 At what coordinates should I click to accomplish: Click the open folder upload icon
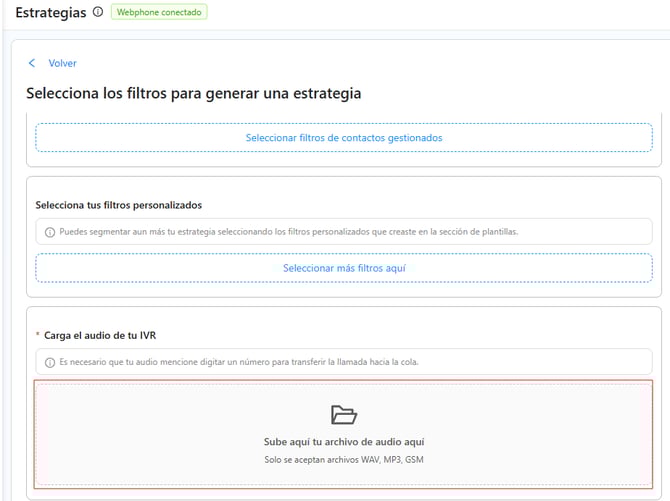click(343, 415)
